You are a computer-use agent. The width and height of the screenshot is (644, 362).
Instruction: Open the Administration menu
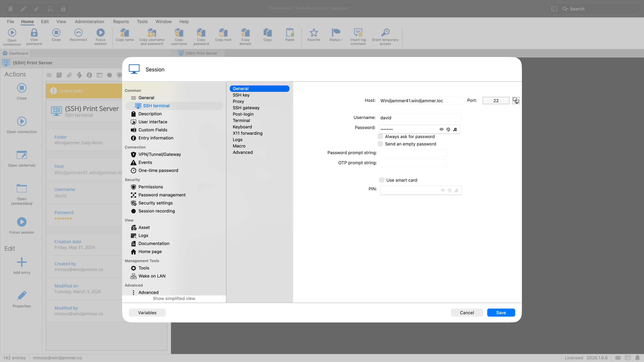pos(90,21)
